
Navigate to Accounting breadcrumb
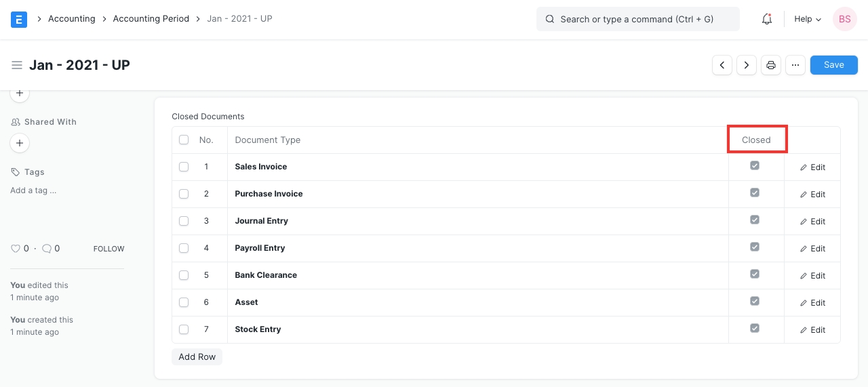click(71, 19)
